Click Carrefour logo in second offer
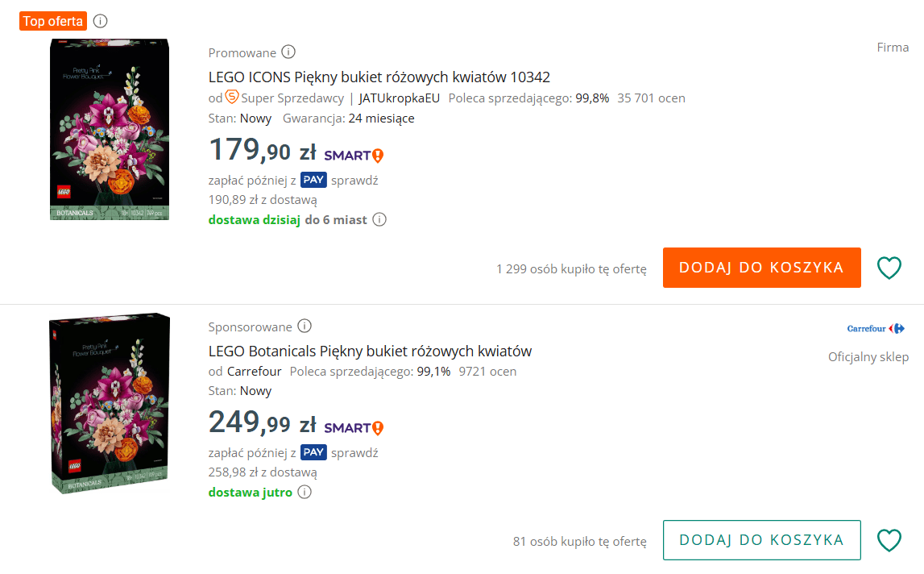This screenshot has height=574, width=924. pos(876,329)
